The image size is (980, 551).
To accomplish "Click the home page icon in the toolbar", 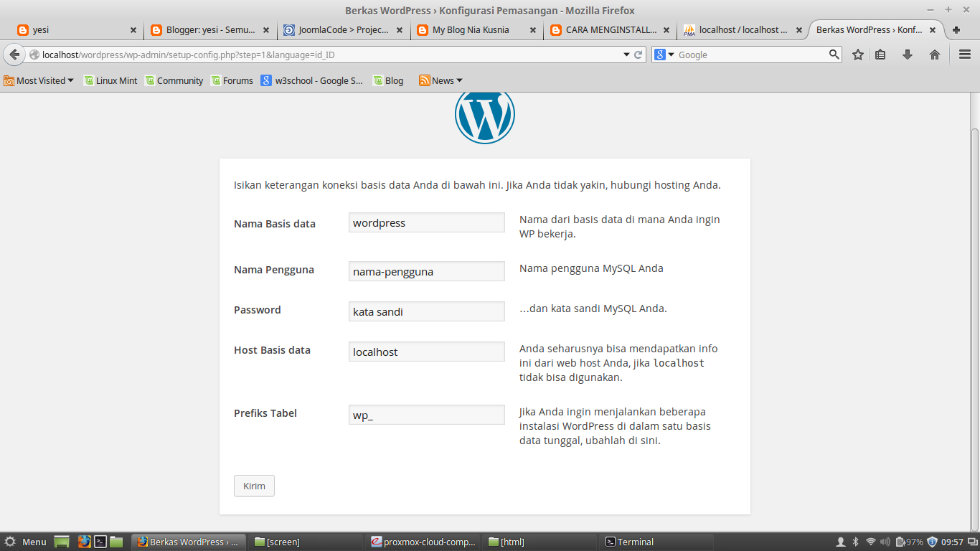I will (934, 54).
